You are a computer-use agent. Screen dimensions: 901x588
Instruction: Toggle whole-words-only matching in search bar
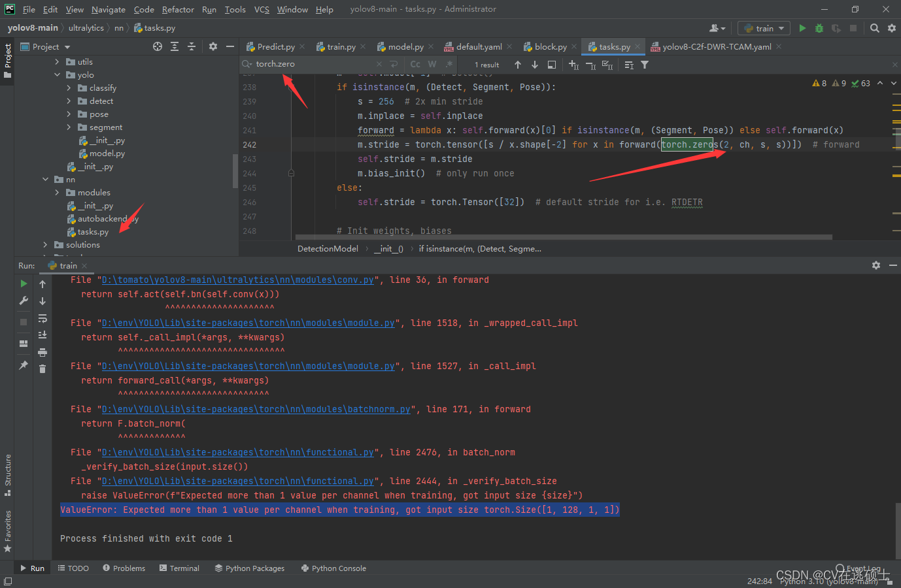tap(432, 64)
